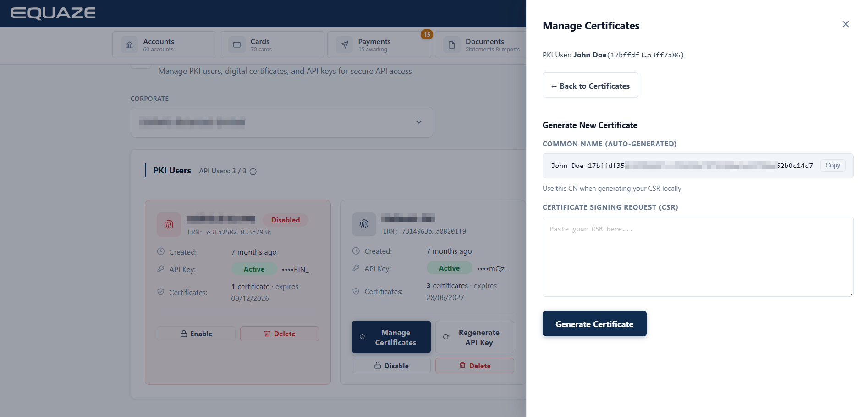Viewport: 868px width, 417px height.
Task: Click Manage Certificates on active user card
Action: pos(391,337)
